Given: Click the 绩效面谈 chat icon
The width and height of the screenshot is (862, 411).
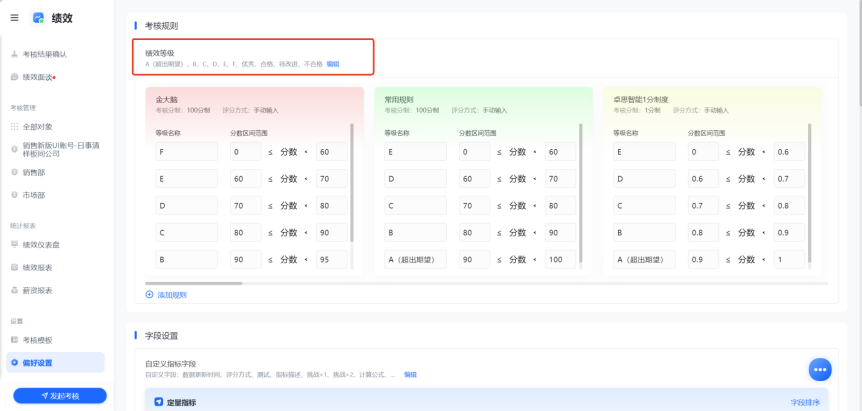Looking at the screenshot, I should [x=15, y=77].
